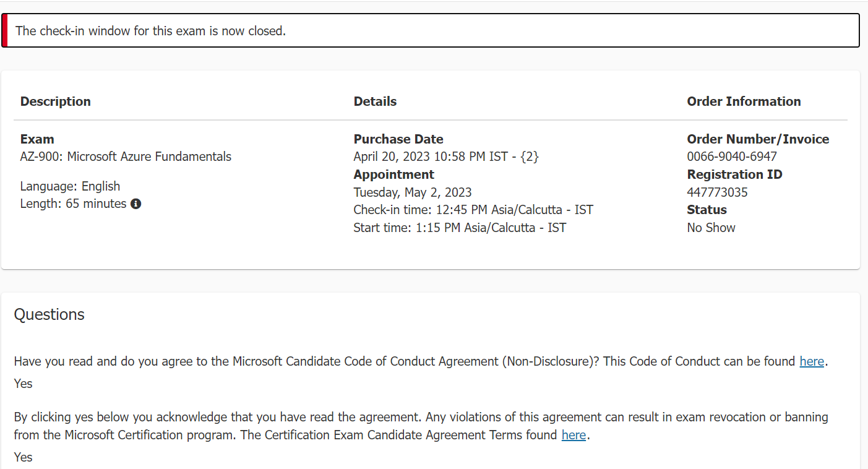Click the 'No Show' status value

pos(711,227)
